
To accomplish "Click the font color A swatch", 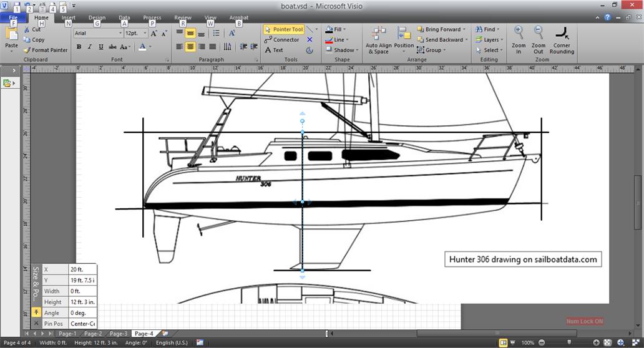I will coord(142,47).
